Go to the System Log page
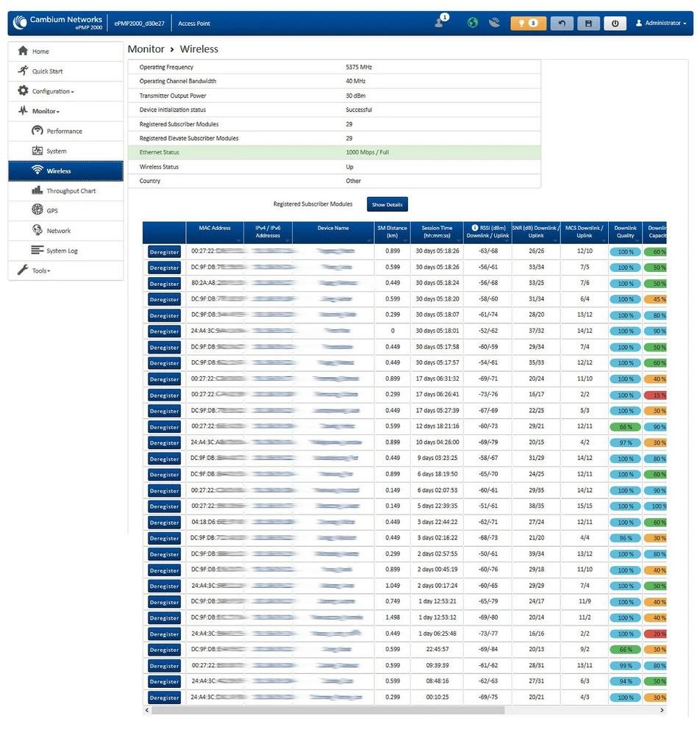Viewport: 700px width, 735px height. [x=62, y=251]
